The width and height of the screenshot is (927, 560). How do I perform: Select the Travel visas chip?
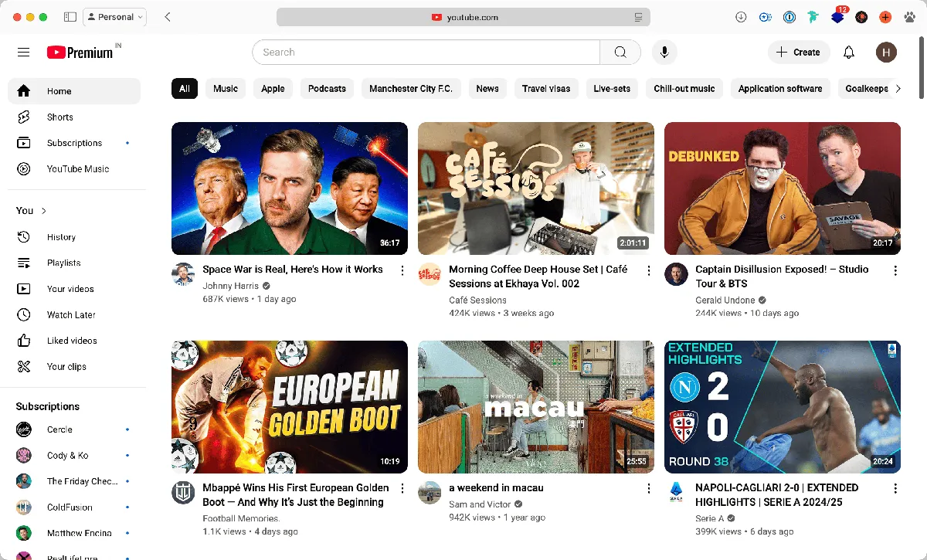tap(546, 89)
